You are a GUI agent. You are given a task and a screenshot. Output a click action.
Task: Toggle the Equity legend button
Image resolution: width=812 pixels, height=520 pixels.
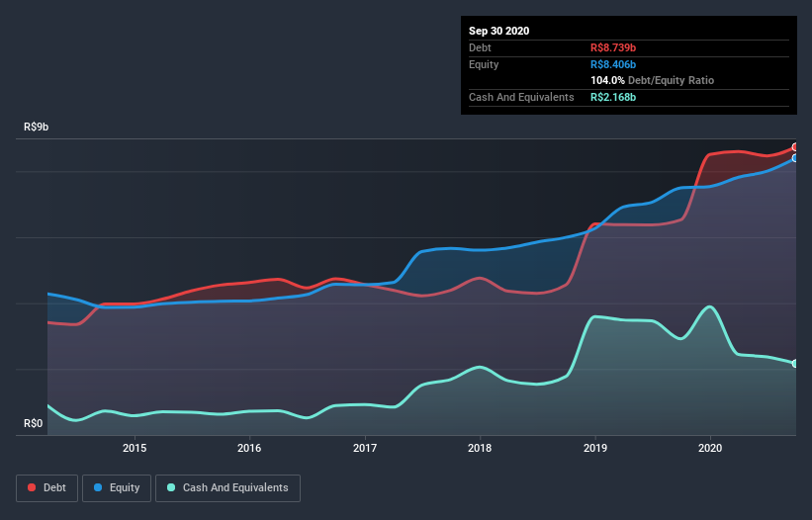pyautogui.click(x=117, y=488)
